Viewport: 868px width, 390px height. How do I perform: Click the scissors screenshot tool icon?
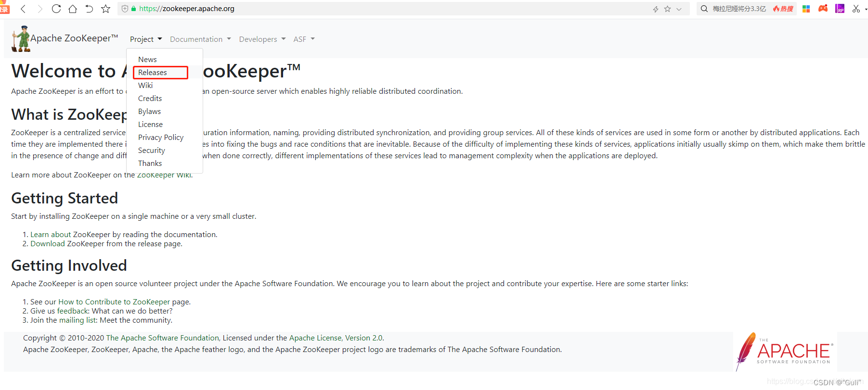(855, 8)
